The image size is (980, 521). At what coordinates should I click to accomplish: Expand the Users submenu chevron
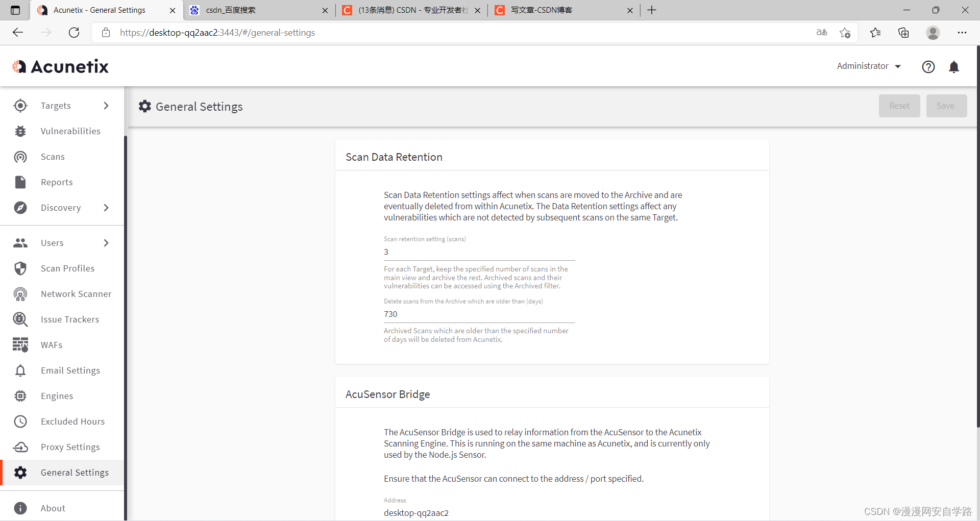[x=106, y=243]
